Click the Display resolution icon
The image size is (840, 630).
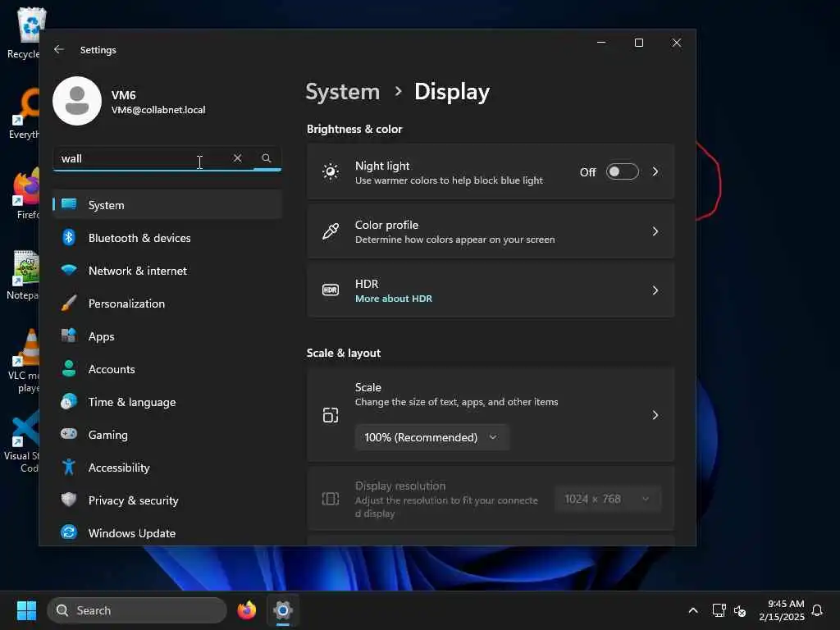point(331,499)
